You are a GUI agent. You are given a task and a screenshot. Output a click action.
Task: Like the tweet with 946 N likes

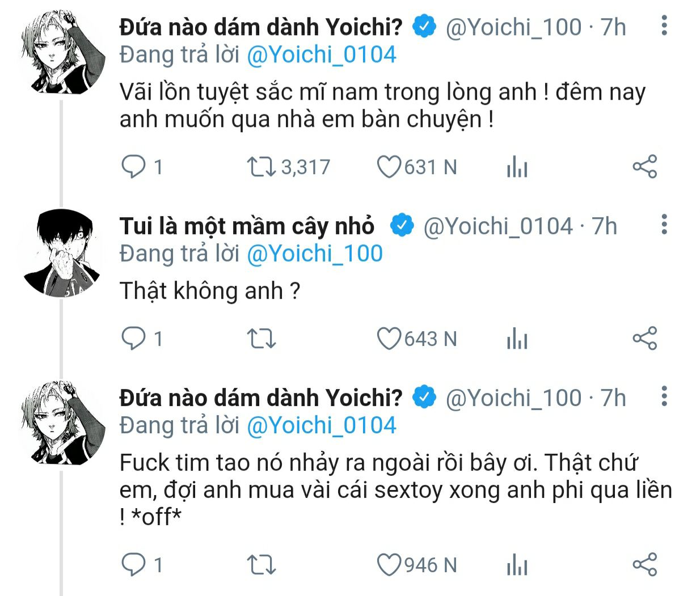pyautogui.click(x=389, y=565)
